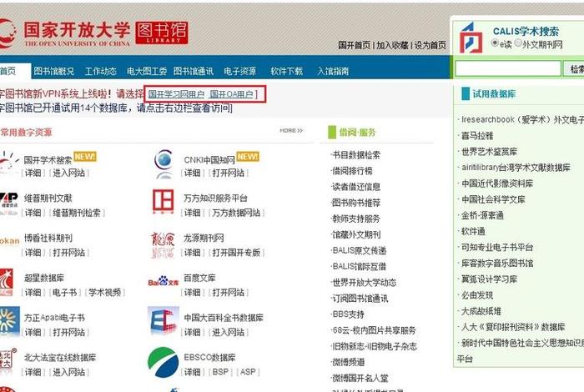Open 书目数据检索 service link
Viewport: 584px width, 392px height.
click(356, 155)
